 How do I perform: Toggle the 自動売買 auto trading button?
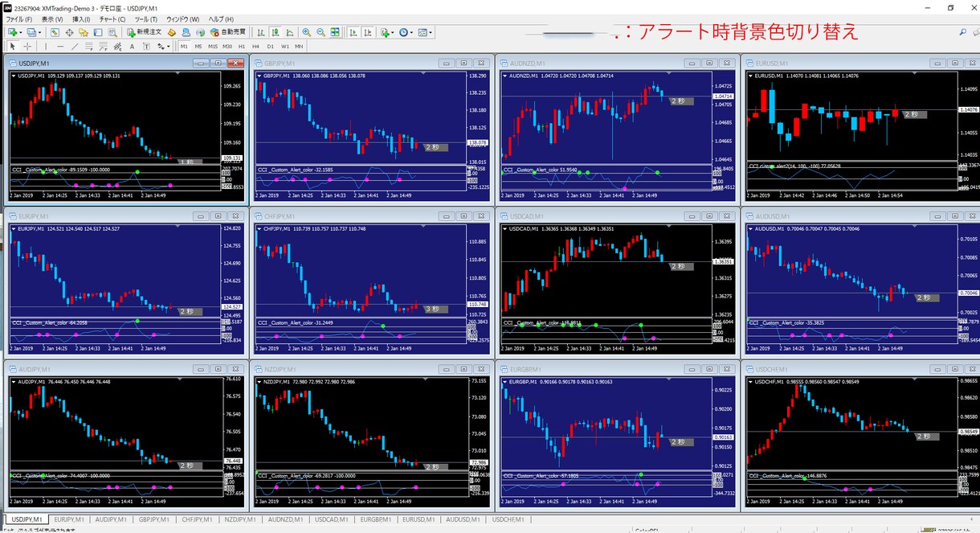(227, 33)
